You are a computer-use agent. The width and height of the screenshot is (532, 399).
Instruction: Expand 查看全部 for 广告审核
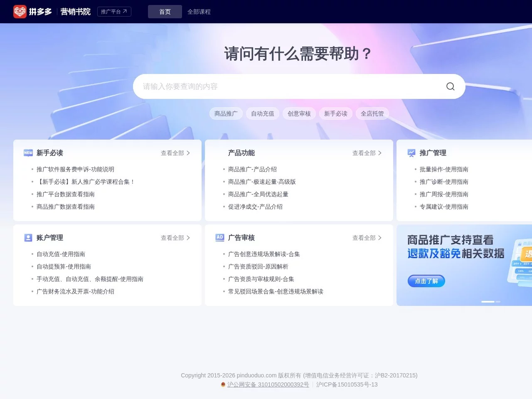(x=366, y=237)
